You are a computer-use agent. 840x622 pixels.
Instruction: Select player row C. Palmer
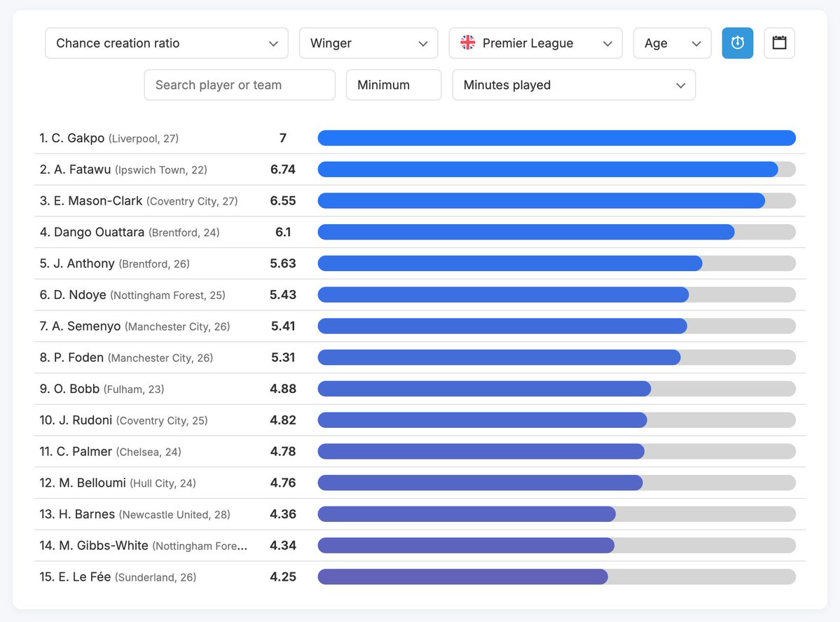(420, 452)
